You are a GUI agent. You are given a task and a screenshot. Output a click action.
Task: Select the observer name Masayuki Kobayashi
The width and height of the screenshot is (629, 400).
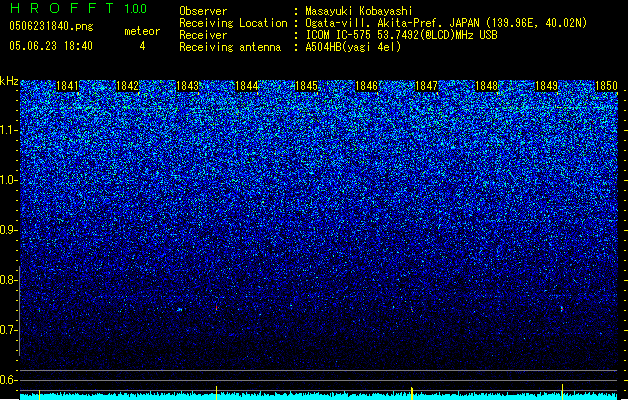coord(359,11)
